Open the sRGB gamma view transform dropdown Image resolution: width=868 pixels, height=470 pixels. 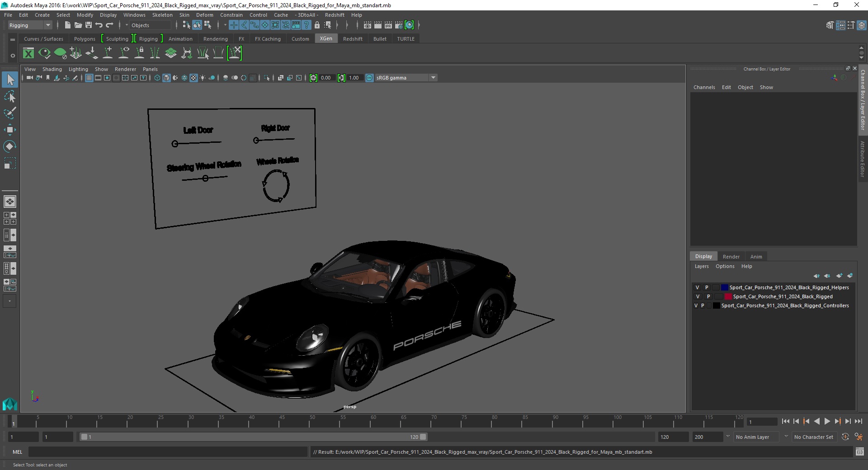tap(406, 78)
